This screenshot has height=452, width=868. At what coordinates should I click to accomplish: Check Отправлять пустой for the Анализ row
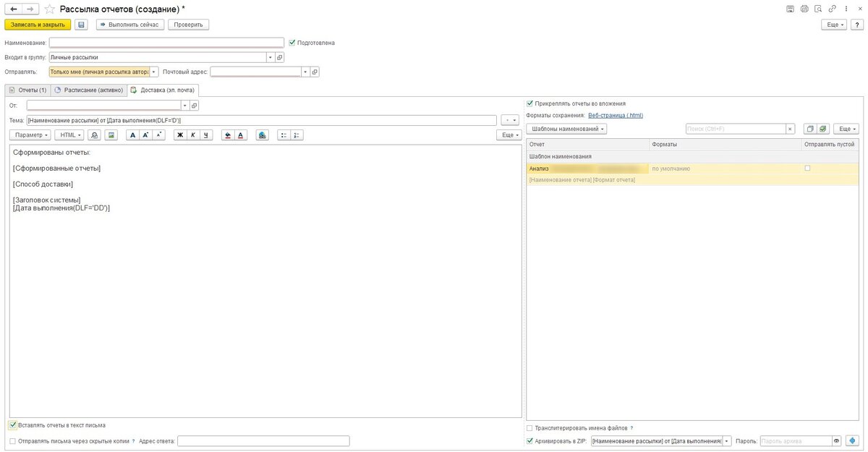click(x=807, y=169)
